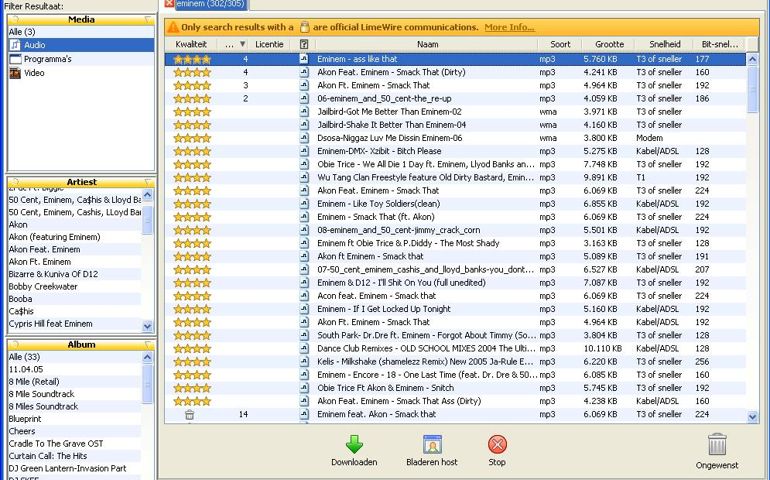The height and width of the screenshot is (480, 770).
Task: Sort results by Bit-snel... column
Action: (719, 44)
